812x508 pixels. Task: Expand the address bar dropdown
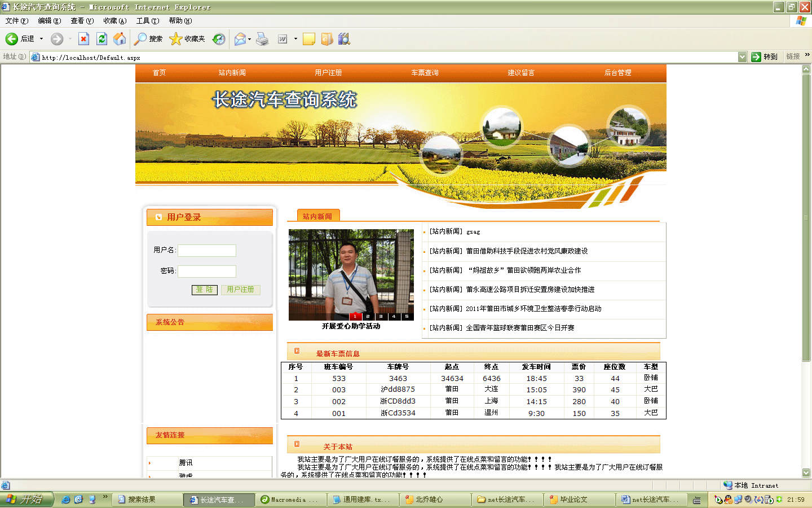[x=742, y=57]
